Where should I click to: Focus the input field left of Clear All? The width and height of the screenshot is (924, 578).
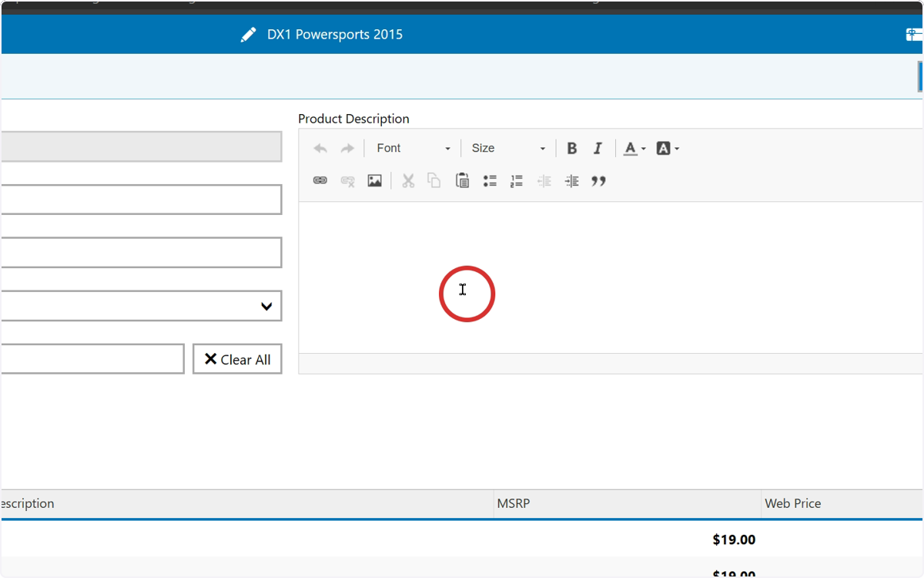tap(92, 359)
